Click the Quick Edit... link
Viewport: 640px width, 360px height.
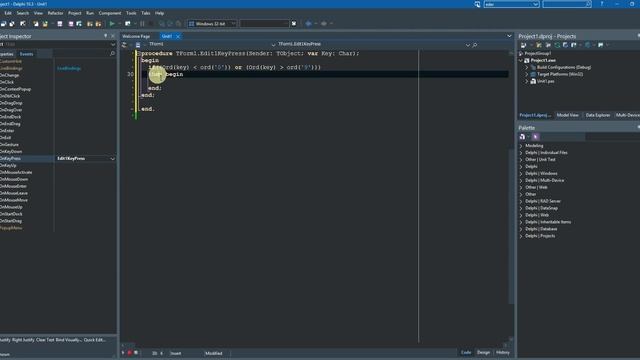click(x=95, y=340)
